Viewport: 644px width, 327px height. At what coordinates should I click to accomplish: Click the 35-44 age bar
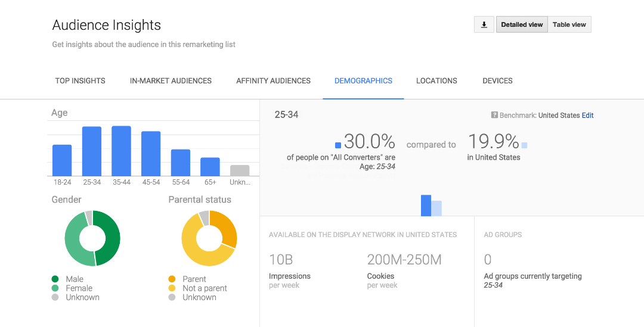click(121, 151)
